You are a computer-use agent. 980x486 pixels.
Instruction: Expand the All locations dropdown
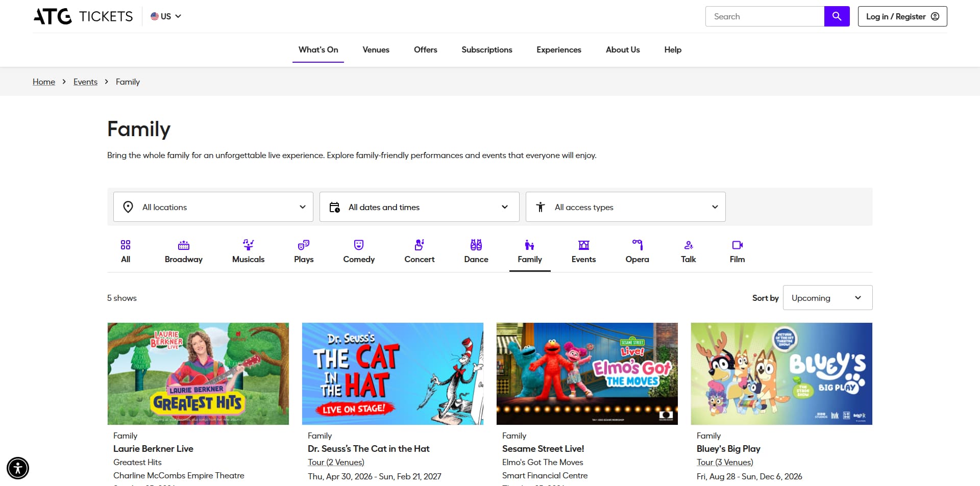point(213,207)
